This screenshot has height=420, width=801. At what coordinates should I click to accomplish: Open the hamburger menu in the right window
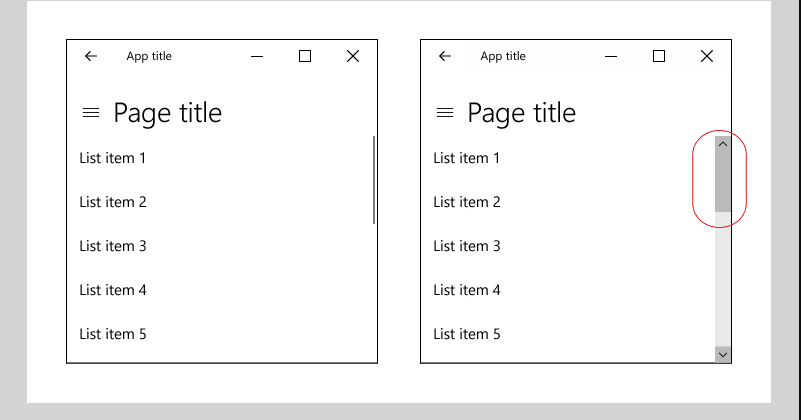[445, 112]
